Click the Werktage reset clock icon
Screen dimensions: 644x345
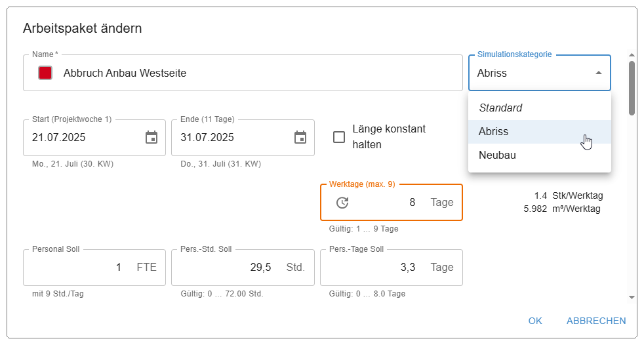[342, 203]
